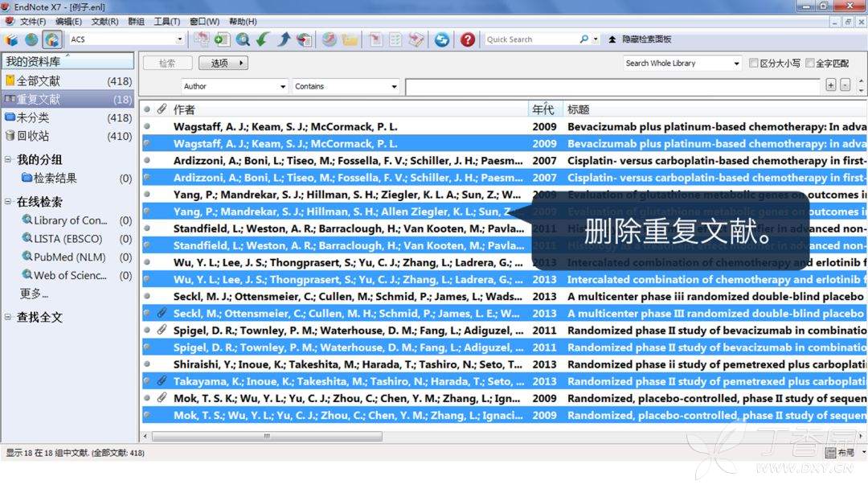Open the Search Whole Library dropdown
868x489 pixels.
point(736,63)
